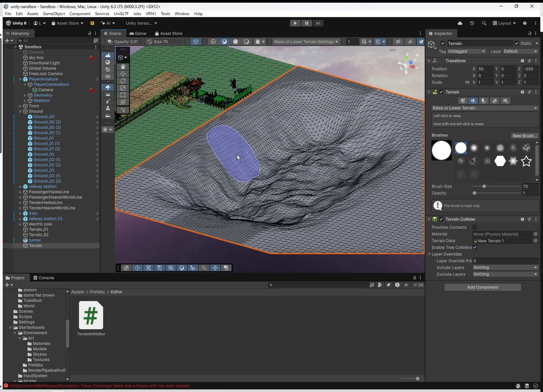This screenshot has height=392, width=543.
Task: Click the Paint Trees terrain tool button
Action: click(x=484, y=101)
